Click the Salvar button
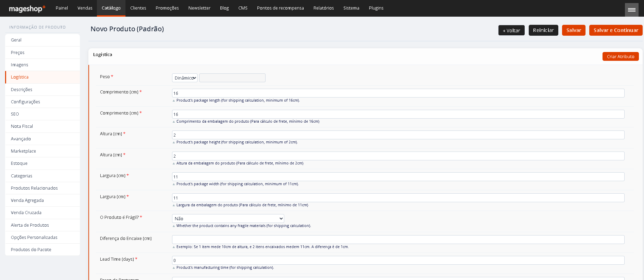The height and width of the screenshot is (280, 644). [574, 30]
